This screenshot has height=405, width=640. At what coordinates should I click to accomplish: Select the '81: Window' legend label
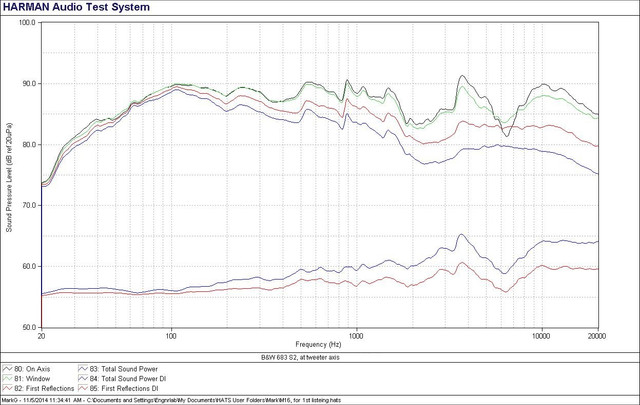point(32,379)
